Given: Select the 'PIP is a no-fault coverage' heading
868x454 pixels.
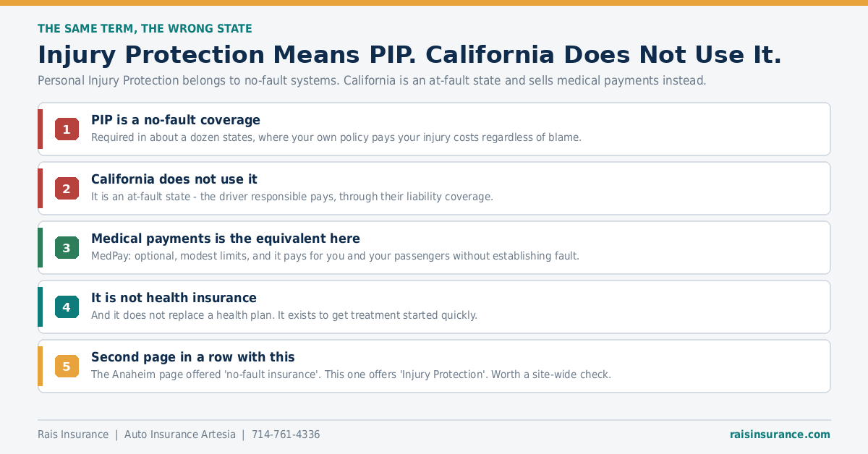Looking at the screenshot, I should coord(176,120).
